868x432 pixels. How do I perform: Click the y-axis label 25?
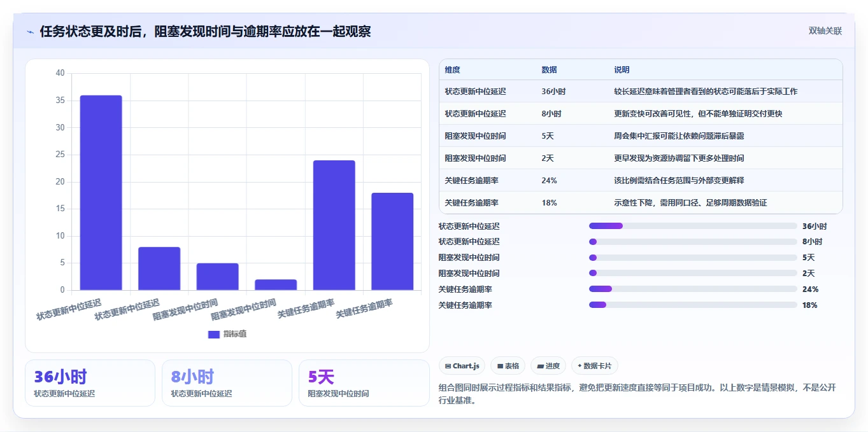pyautogui.click(x=60, y=155)
